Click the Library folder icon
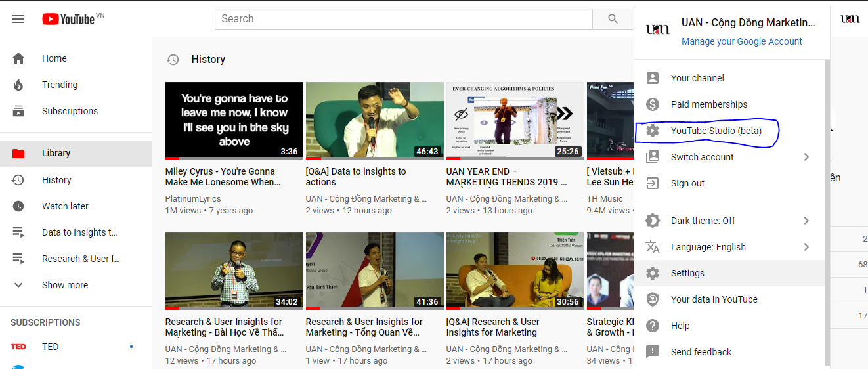Screen dimensions: 868x369 [x=18, y=153]
